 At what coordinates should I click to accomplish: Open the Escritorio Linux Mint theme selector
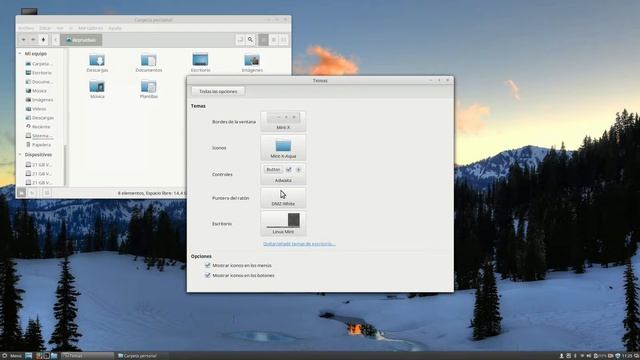tap(283, 223)
